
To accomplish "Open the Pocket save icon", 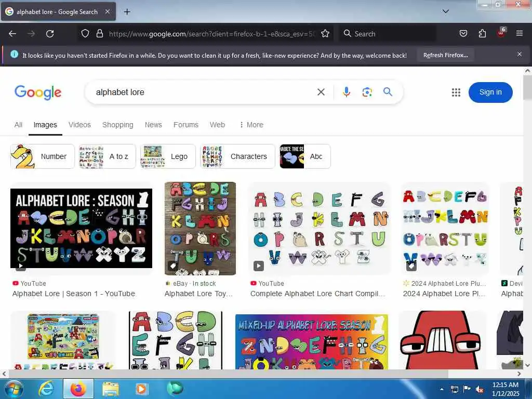I will [x=463, y=33].
